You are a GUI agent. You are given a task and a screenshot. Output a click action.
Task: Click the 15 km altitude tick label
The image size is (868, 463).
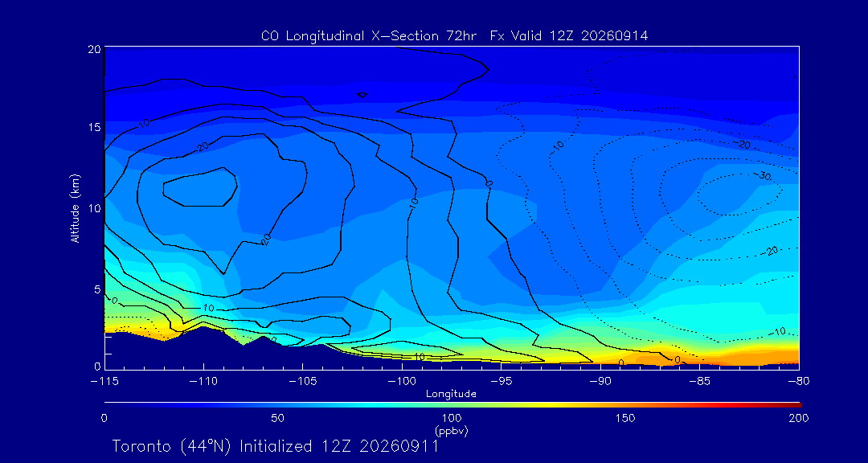(94, 127)
